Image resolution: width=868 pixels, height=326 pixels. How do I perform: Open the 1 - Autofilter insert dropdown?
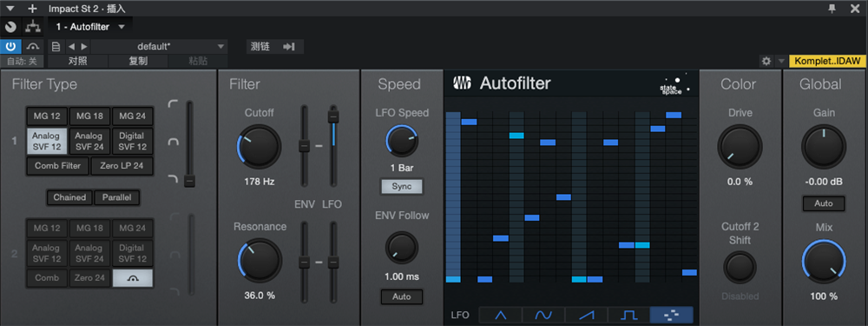tap(90, 27)
